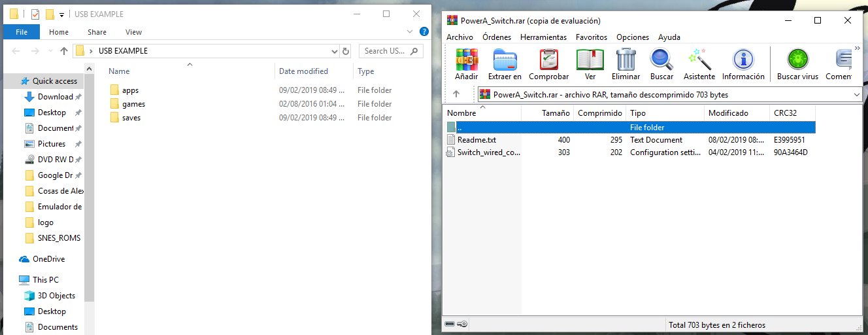The width and height of the screenshot is (868, 335).
Task: Show more WinRAR toolbar buttons chevron
Action: pyautogui.click(x=858, y=48)
